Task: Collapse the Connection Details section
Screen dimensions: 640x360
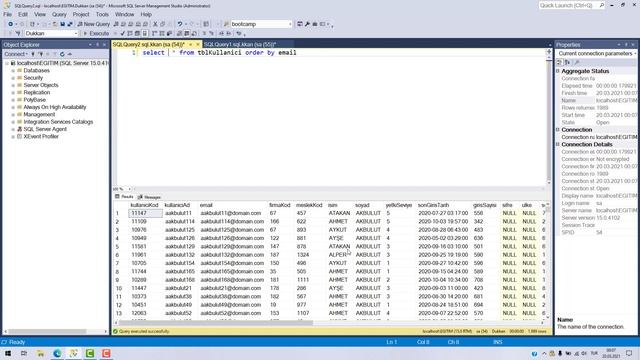Action: [558, 144]
